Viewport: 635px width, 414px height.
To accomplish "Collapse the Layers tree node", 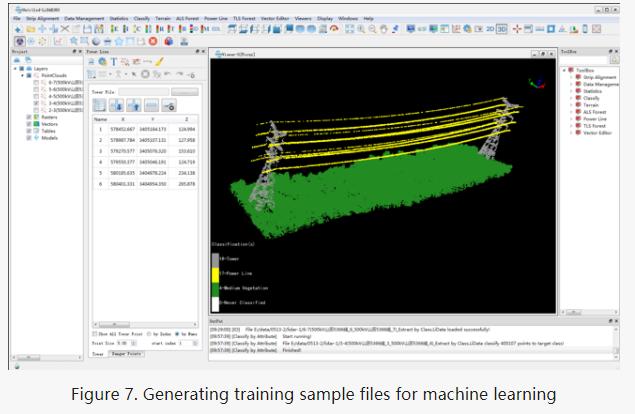I will coord(16,68).
